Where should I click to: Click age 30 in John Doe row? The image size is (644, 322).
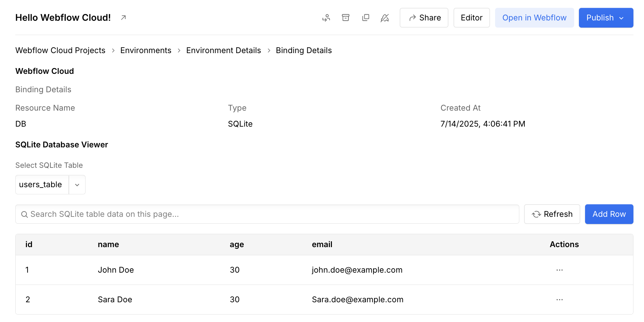235,270
